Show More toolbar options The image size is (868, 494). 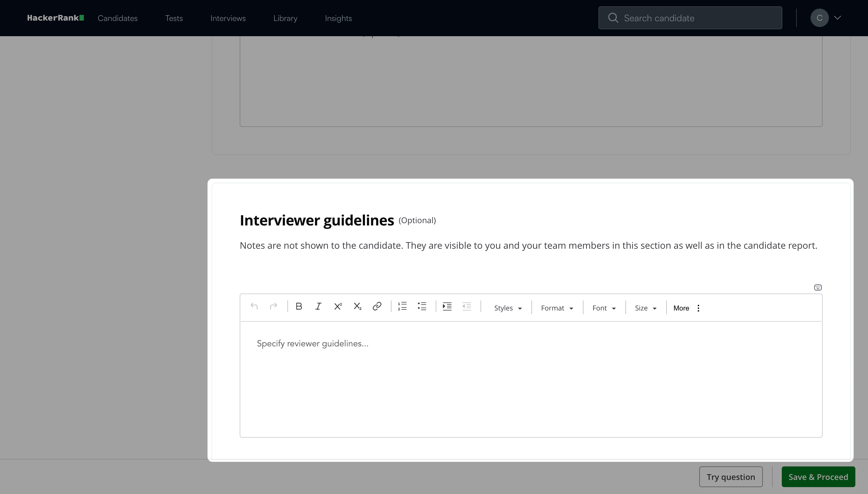click(686, 308)
